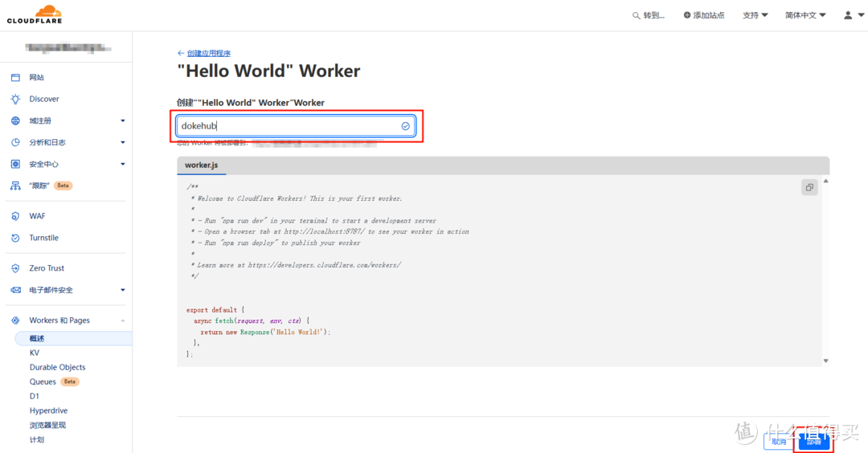Click the 域注册 globe icon
The height and width of the screenshot is (453, 868).
pos(15,120)
